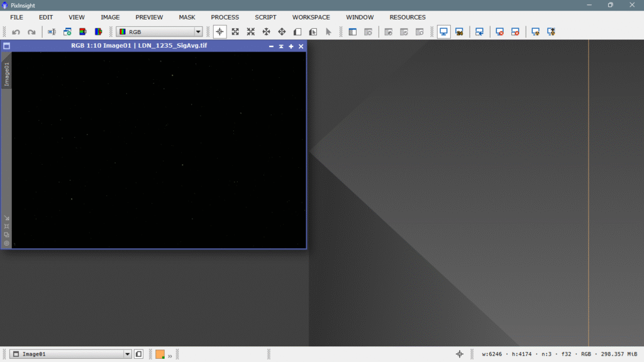
Task: Open the Image01 view selector dropdown
Action: [70, 354]
